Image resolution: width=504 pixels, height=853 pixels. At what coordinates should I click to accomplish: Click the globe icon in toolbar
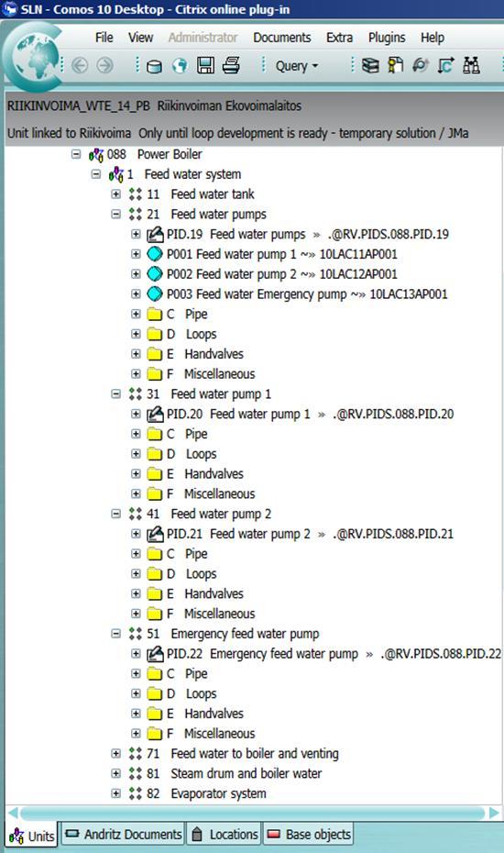point(180,66)
